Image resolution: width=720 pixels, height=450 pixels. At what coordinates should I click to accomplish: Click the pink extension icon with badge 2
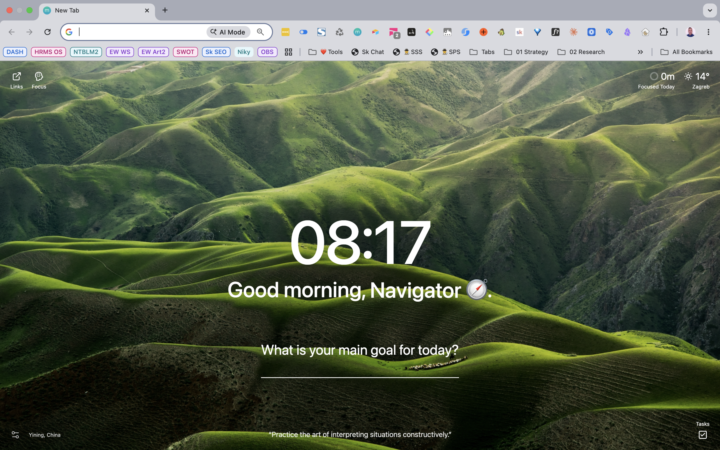coord(394,32)
